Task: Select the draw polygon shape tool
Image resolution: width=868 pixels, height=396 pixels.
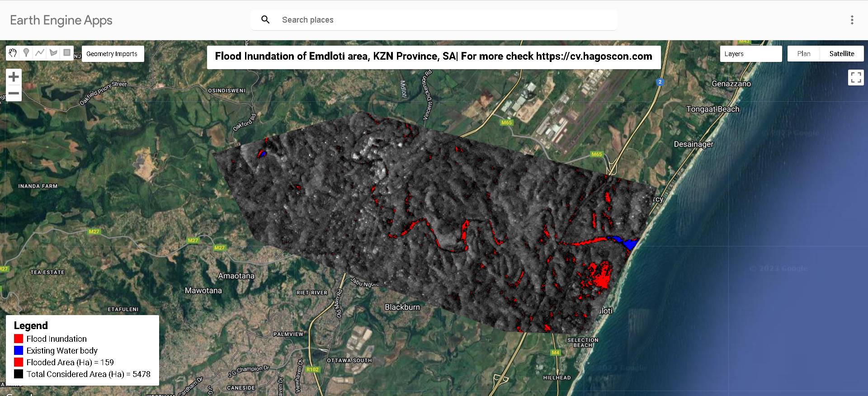Action: click(x=53, y=53)
